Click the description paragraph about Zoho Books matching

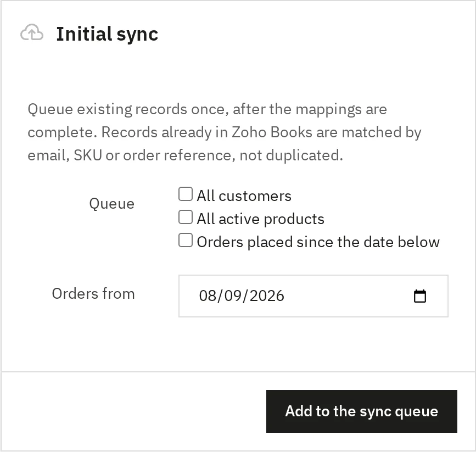click(x=225, y=132)
